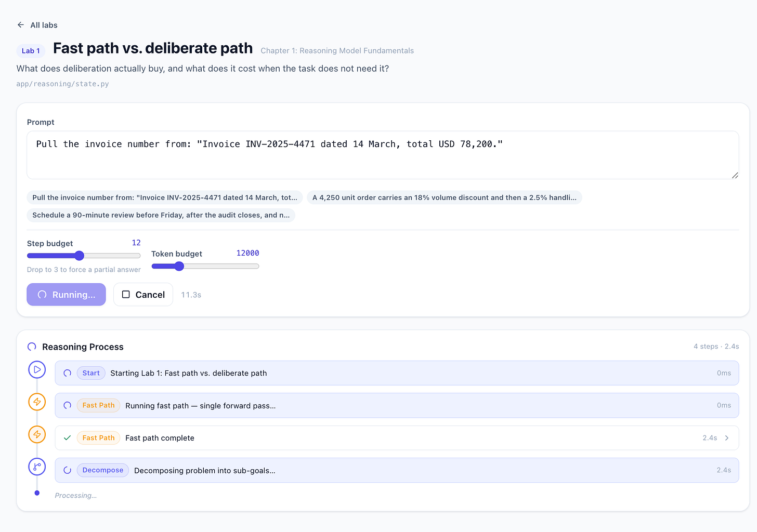
Task: Click the Fast Path tag in Fast path complete row
Action: 98,438
